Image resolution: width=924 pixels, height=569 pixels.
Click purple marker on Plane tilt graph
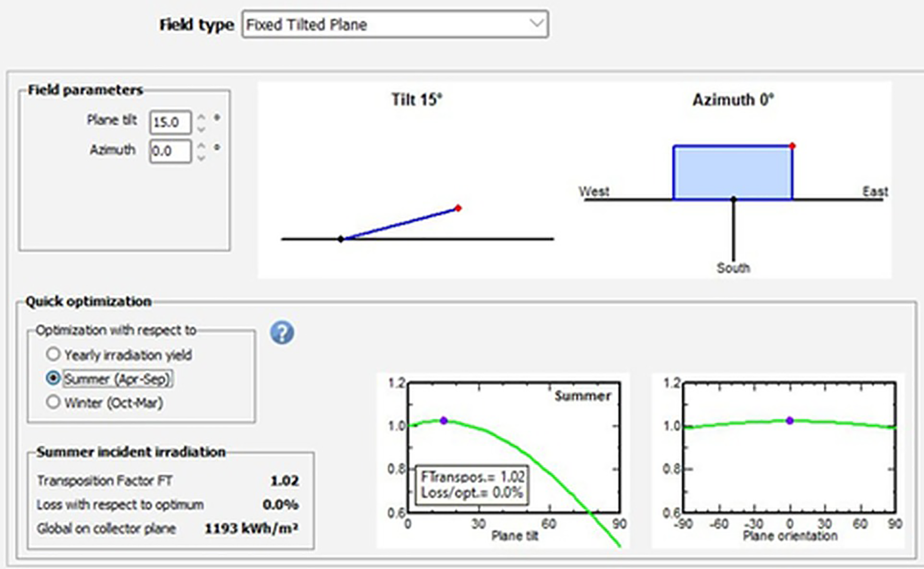pyautogui.click(x=444, y=420)
